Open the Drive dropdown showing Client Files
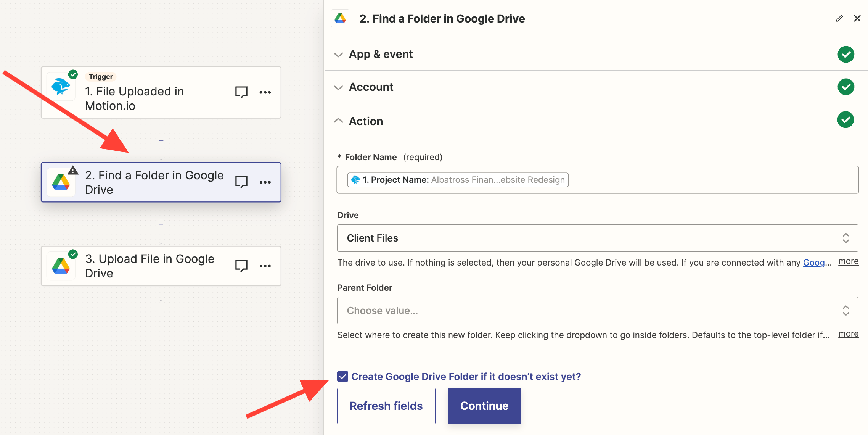This screenshot has height=435, width=868. point(597,238)
